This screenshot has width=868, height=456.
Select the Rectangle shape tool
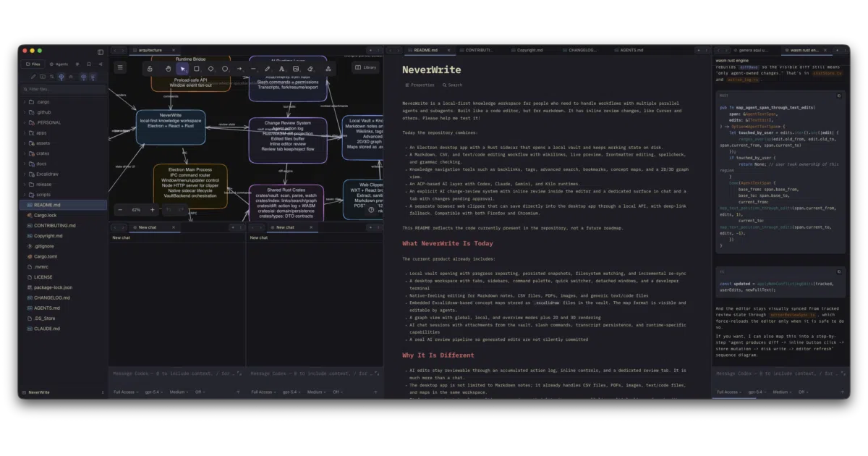pos(197,69)
